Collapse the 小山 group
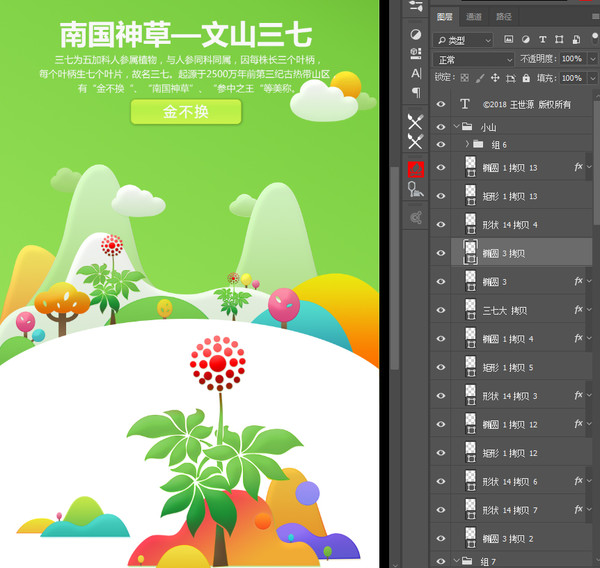The image size is (600, 568). pos(456,126)
